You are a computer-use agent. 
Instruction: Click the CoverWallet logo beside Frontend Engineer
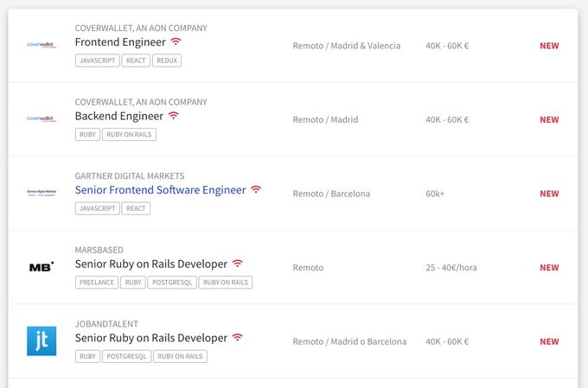42,45
